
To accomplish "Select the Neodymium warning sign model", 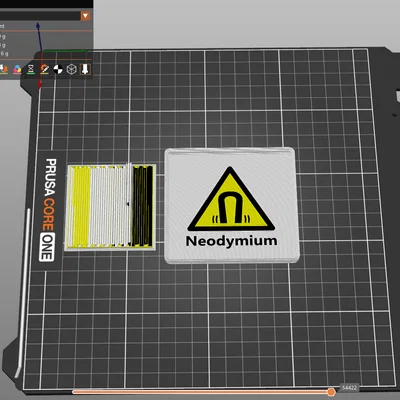I will (232, 205).
